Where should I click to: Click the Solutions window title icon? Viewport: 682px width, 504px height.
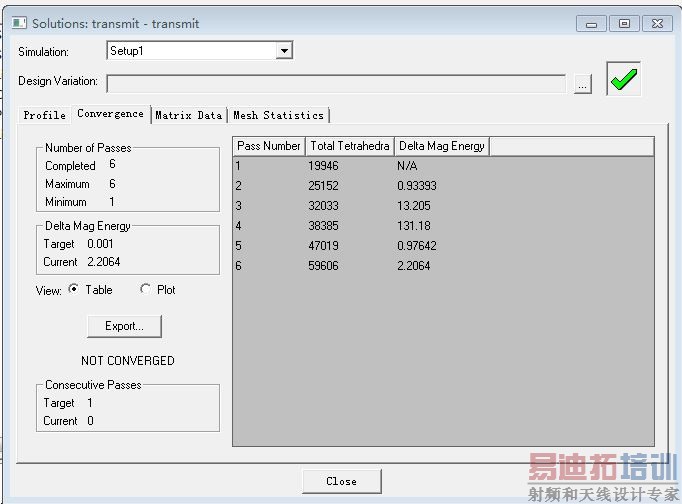pos(19,23)
